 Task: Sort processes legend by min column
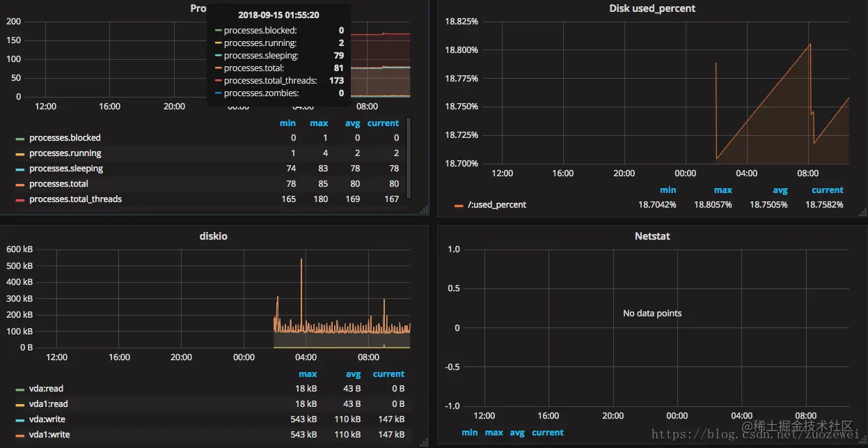(x=287, y=123)
